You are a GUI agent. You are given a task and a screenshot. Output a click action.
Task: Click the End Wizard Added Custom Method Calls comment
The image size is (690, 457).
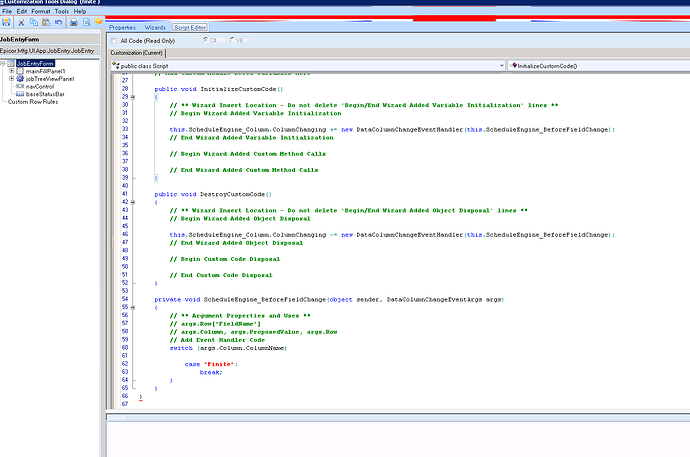[244, 170]
